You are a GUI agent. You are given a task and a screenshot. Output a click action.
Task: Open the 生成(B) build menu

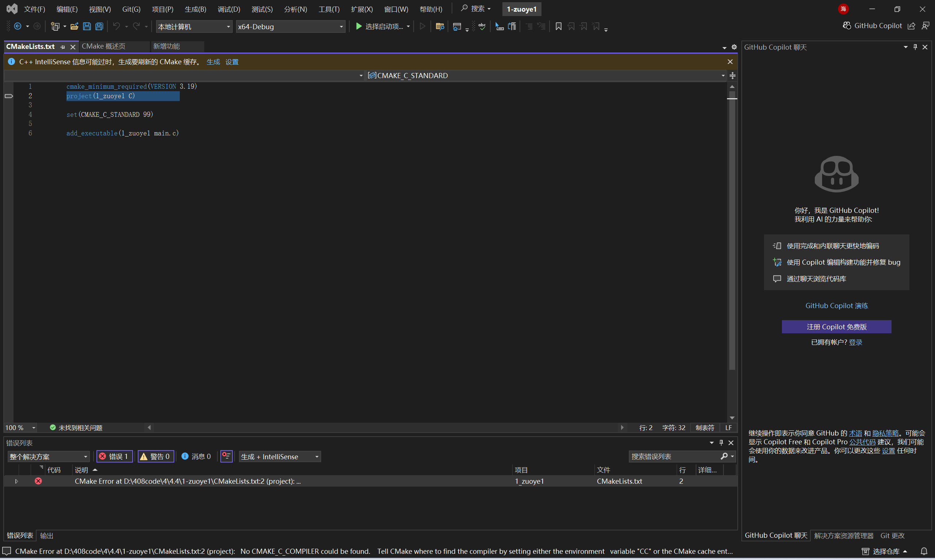(x=195, y=9)
